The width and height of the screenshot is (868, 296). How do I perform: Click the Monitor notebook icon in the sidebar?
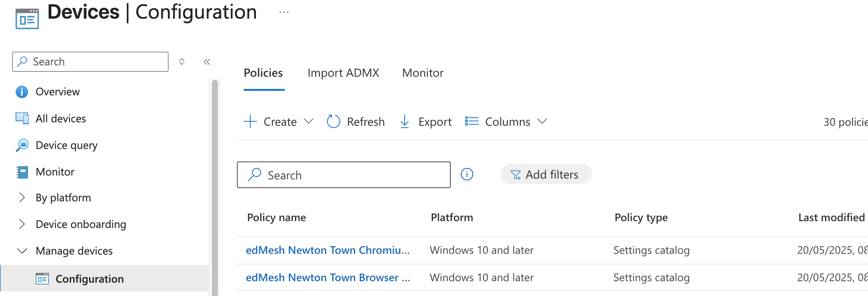[22, 172]
